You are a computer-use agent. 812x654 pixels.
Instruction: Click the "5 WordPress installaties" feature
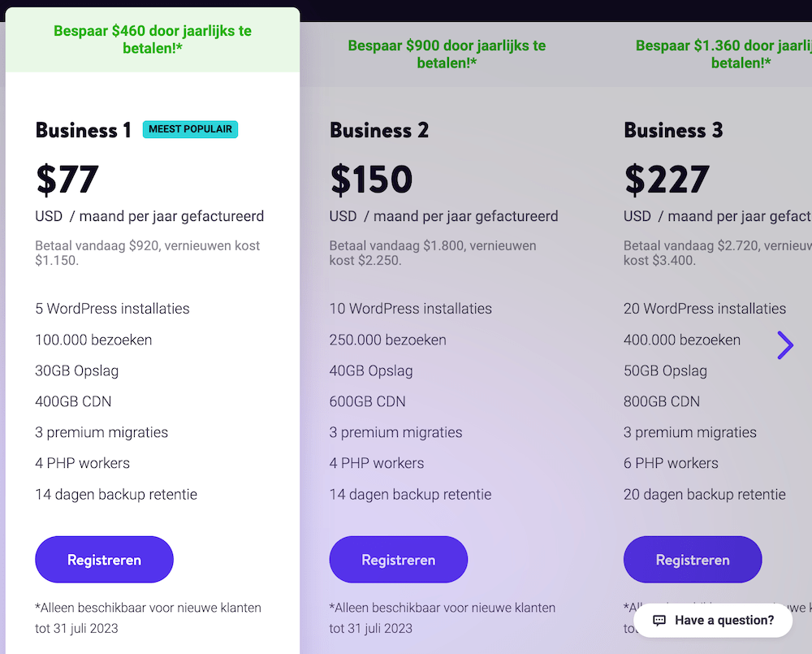(112, 309)
